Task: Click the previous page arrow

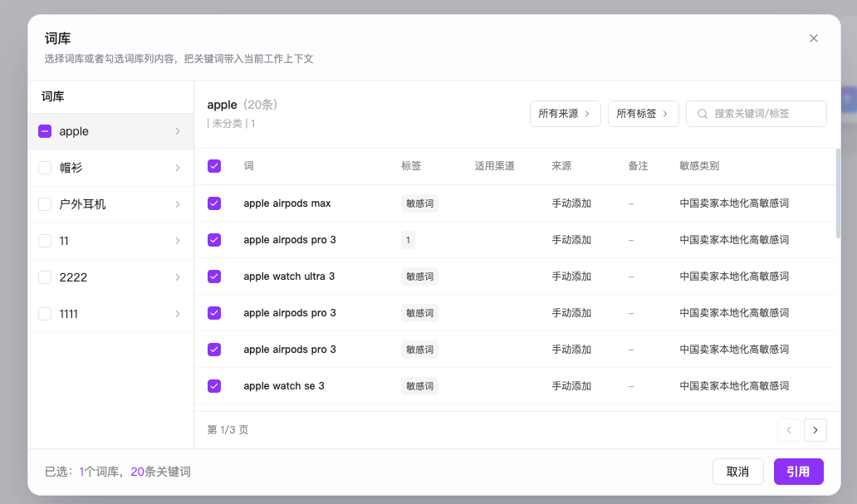Action: click(789, 430)
